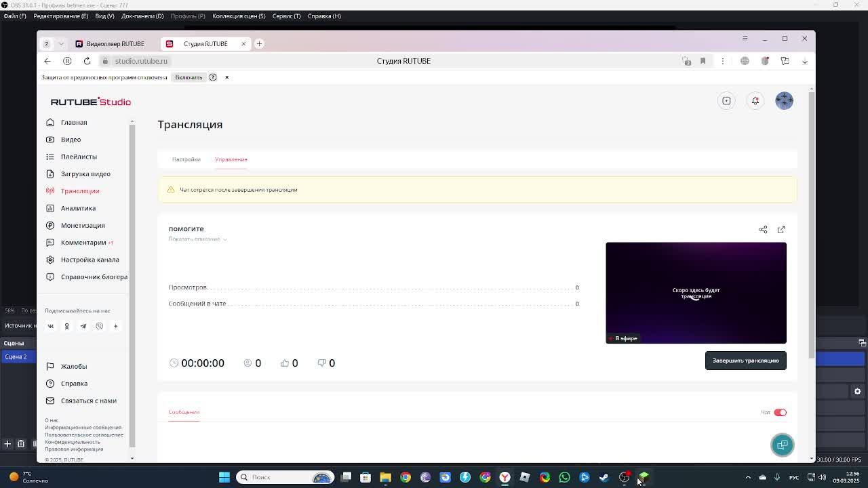Open OBS Справка menu
The width and height of the screenshot is (868, 488).
click(x=324, y=16)
